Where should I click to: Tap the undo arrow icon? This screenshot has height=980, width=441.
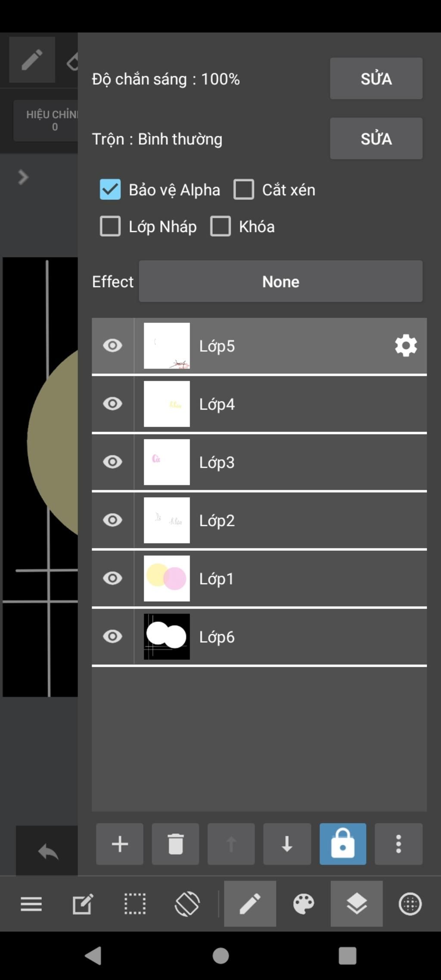point(47,851)
